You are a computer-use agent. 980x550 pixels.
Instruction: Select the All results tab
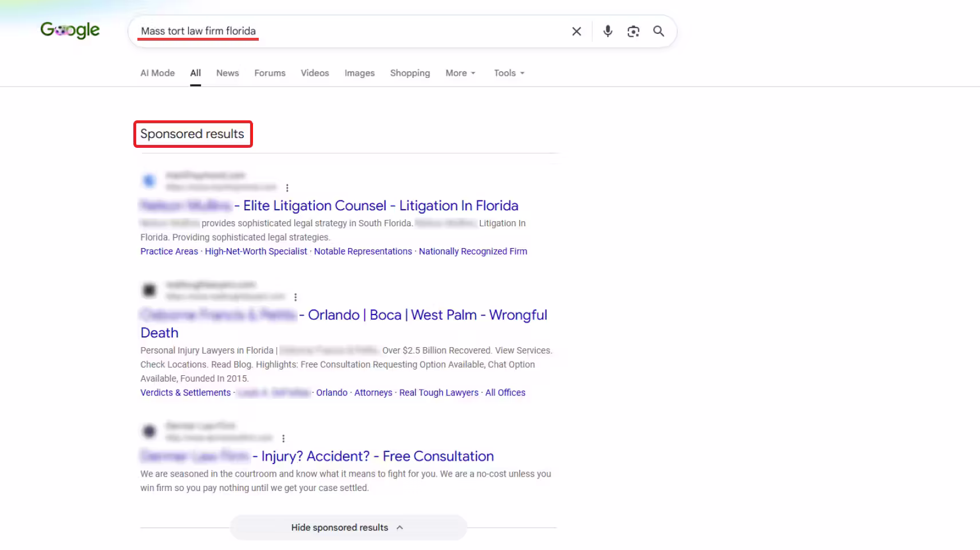coord(196,73)
